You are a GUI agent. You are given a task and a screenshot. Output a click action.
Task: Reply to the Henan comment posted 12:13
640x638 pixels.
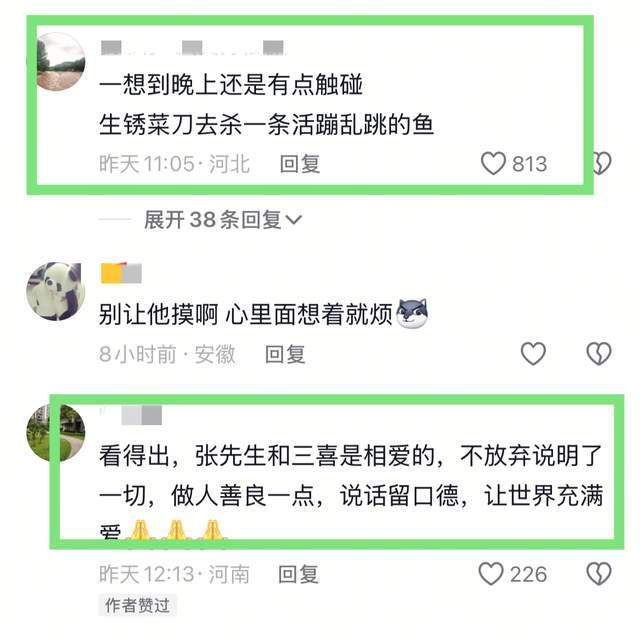pos(298,574)
